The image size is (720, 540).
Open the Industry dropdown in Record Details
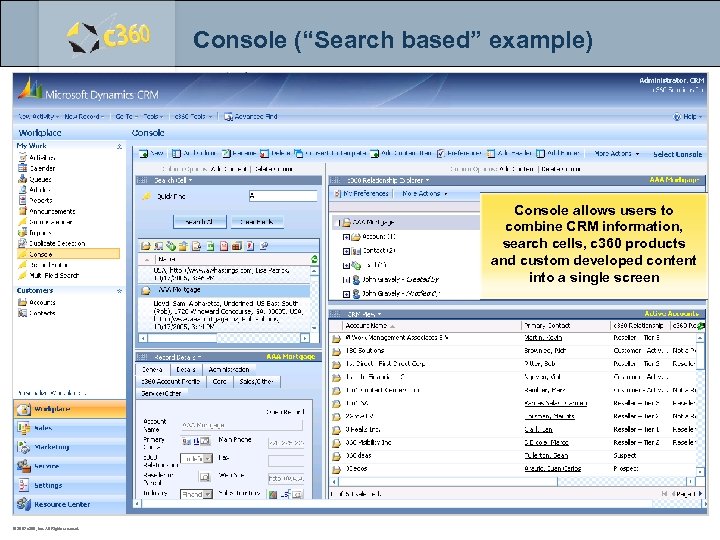208,494
